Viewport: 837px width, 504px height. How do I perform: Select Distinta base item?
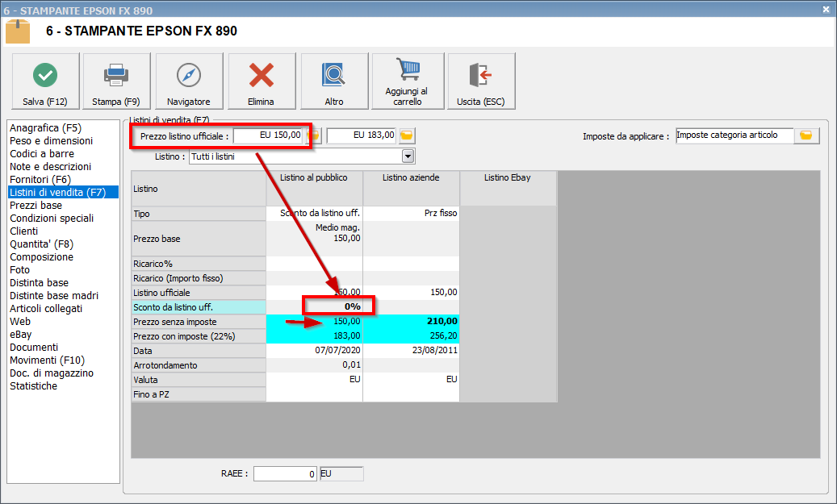pos(39,283)
